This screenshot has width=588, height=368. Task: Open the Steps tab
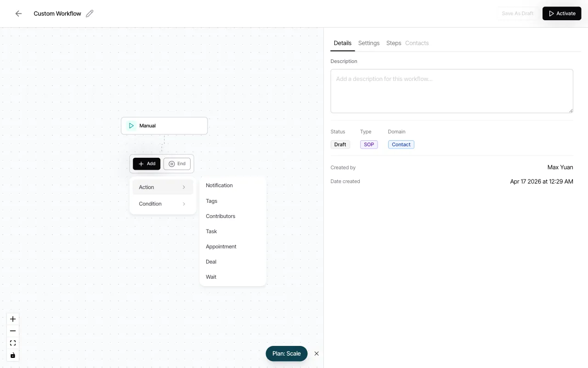[394, 43]
